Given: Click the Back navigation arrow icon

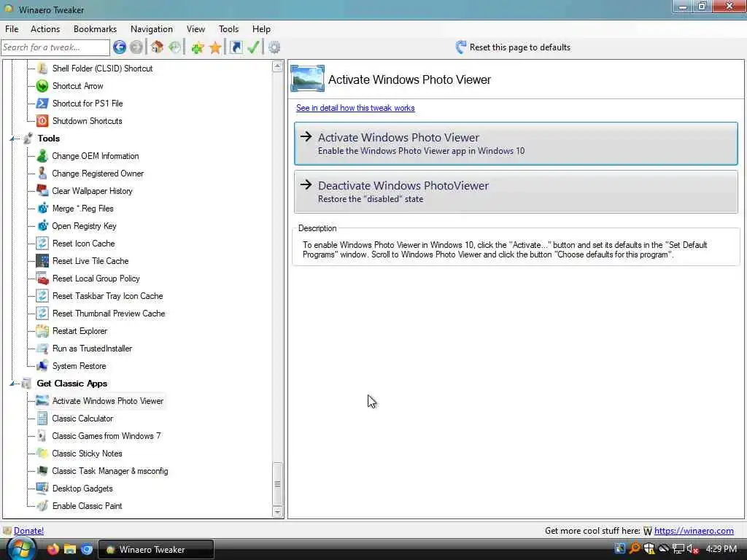Looking at the screenshot, I should click(119, 47).
